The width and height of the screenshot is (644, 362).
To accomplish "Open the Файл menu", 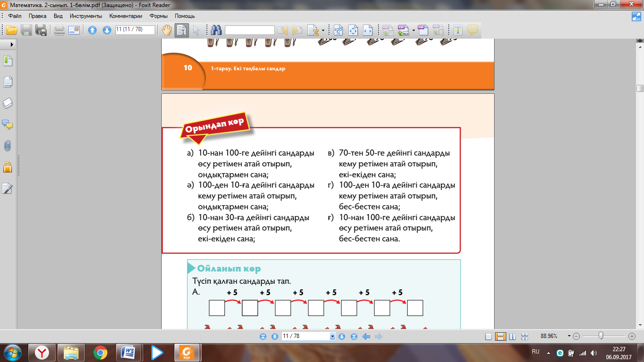I will 15,16.
